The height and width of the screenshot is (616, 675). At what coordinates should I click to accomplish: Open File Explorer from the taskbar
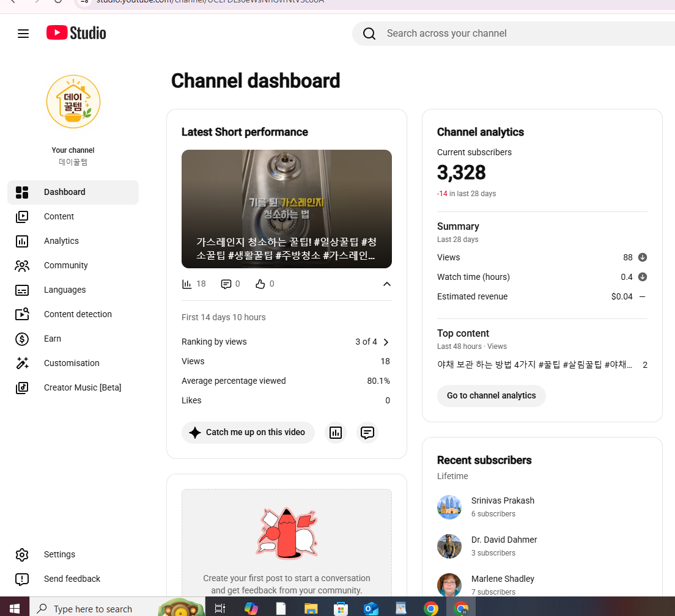(x=311, y=608)
